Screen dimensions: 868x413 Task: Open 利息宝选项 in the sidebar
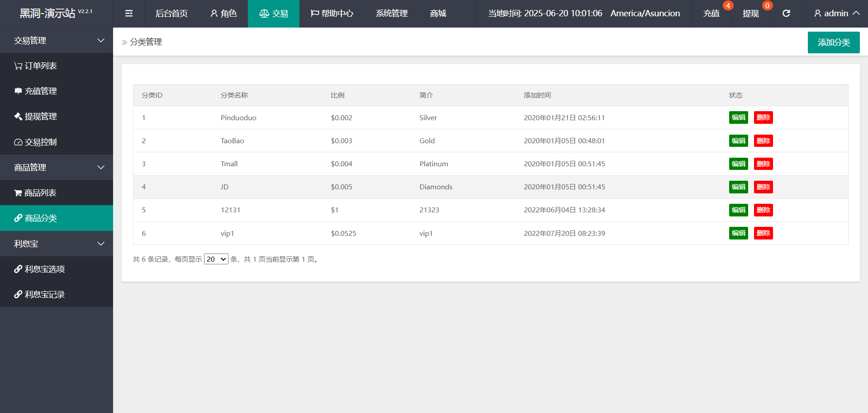click(57, 269)
